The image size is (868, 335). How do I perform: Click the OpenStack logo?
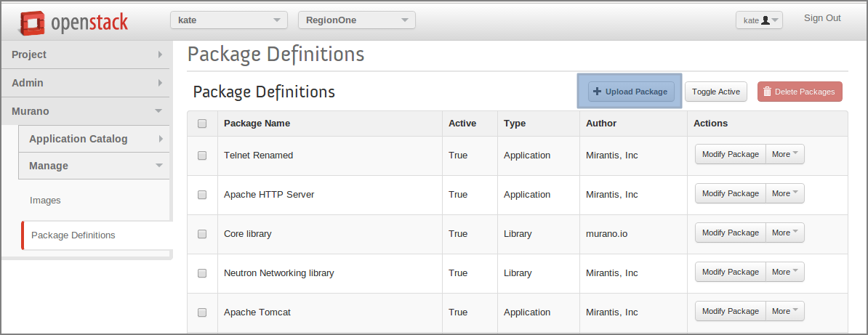[x=74, y=23]
